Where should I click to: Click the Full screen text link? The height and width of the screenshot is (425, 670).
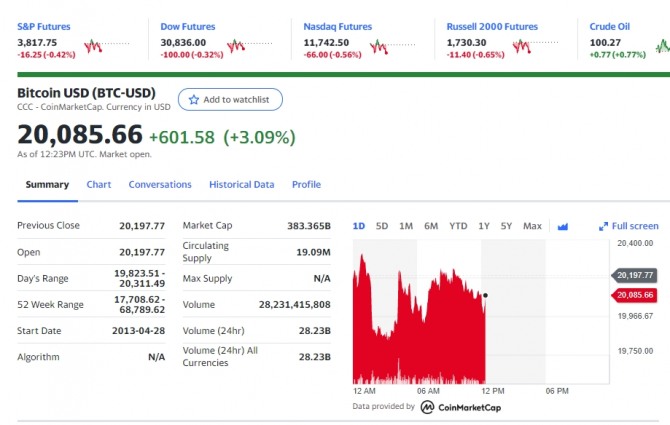635,226
